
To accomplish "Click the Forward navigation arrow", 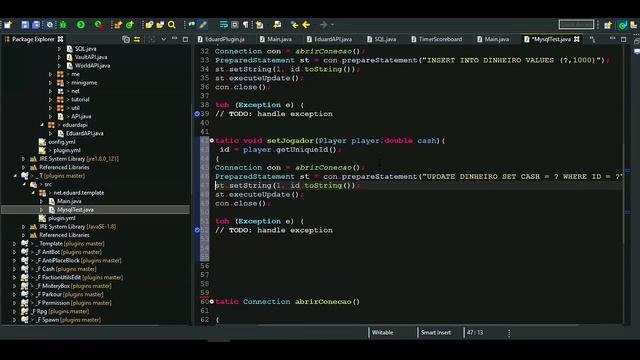I will 323,25.
